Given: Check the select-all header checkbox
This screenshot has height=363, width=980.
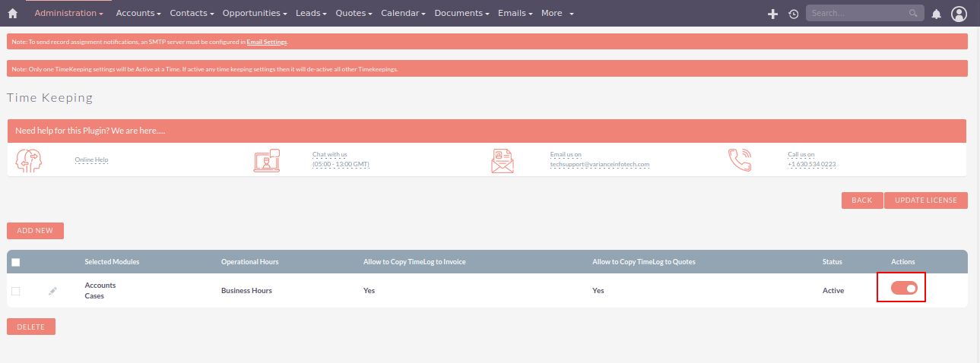Looking at the screenshot, I should click(16, 262).
